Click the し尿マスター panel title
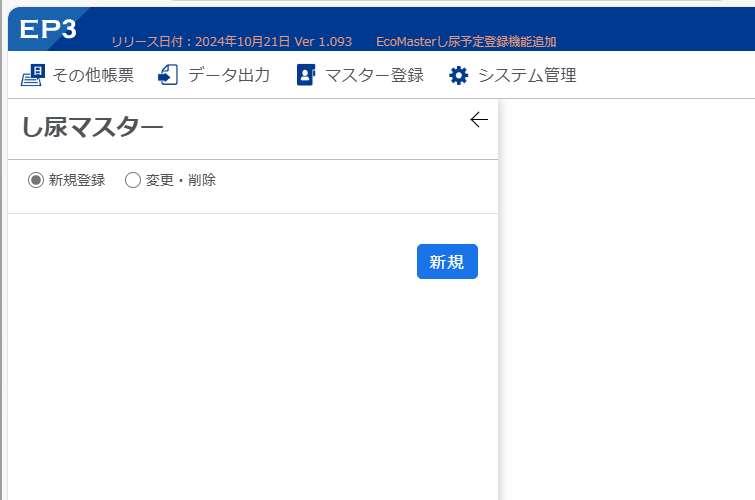This screenshot has height=500, width=755. 93,127
